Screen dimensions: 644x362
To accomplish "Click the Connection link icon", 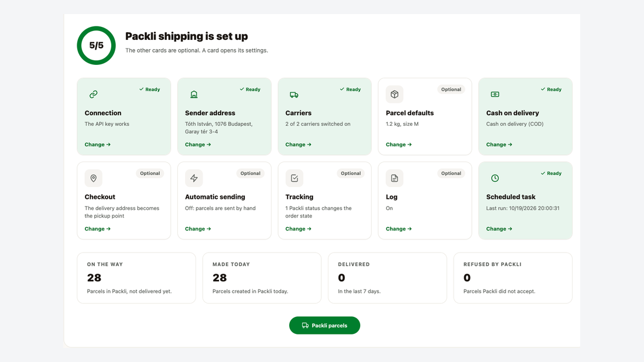I will (94, 94).
